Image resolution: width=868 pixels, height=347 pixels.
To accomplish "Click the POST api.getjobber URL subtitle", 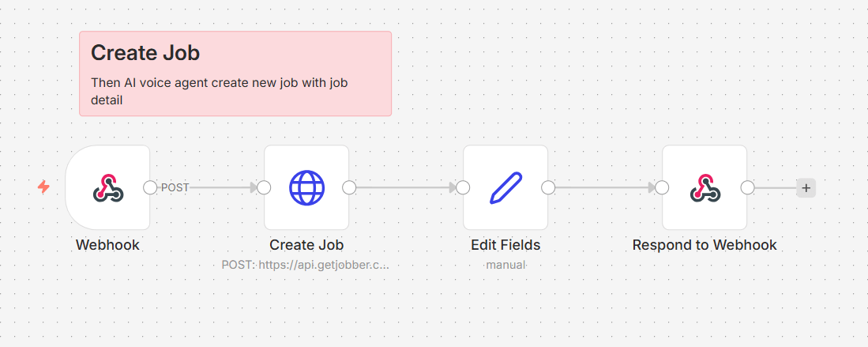I will [306, 265].
